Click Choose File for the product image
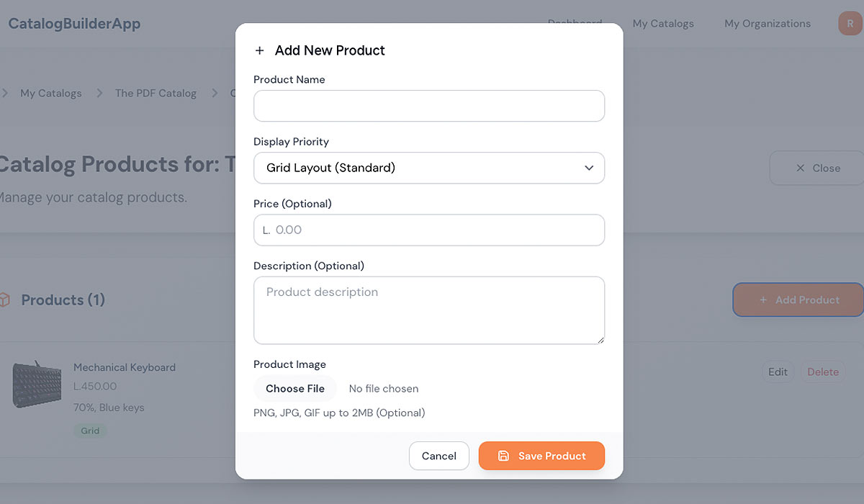This screenshot has width=864, height=504. (x=295, y=389)
